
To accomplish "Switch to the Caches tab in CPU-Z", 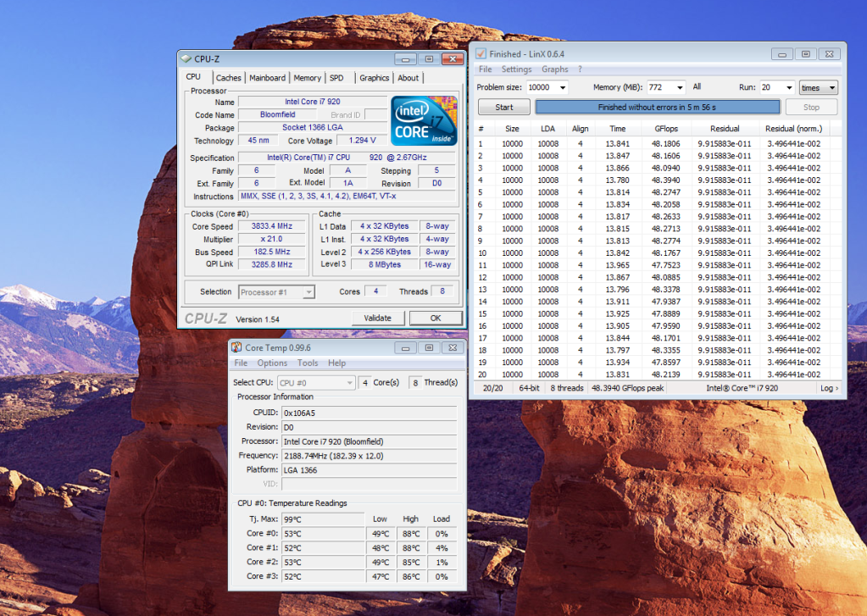I will 228,78.
